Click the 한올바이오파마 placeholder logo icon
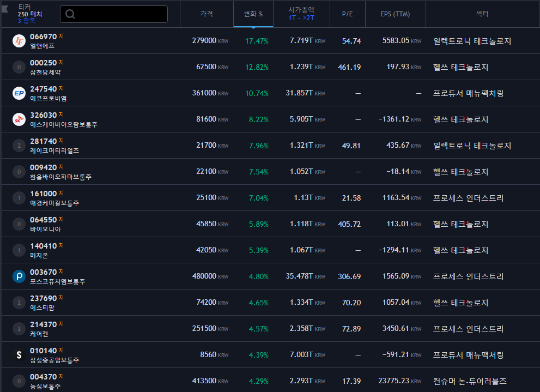The height and width of the screenshot is (392, 540). [x=19, y=172]
